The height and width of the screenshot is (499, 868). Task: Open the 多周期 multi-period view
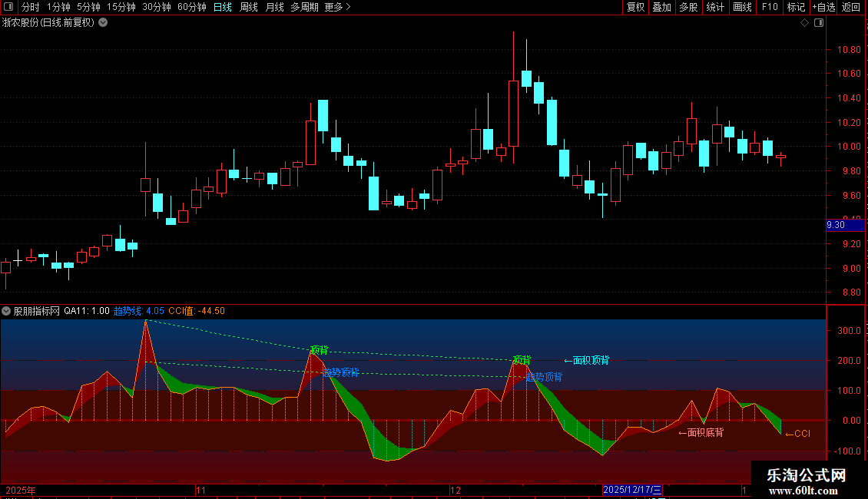pyautogui.click(x=304, y=7)
